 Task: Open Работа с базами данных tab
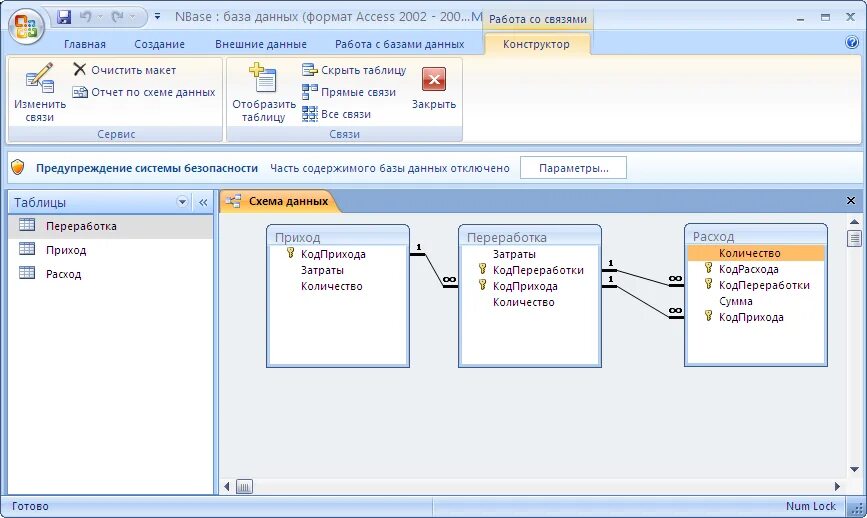399,44
